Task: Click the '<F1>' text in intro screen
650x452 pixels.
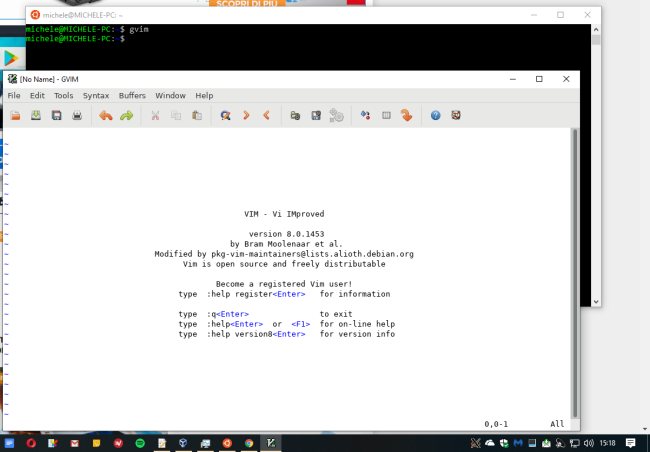Action: (301, 324)
